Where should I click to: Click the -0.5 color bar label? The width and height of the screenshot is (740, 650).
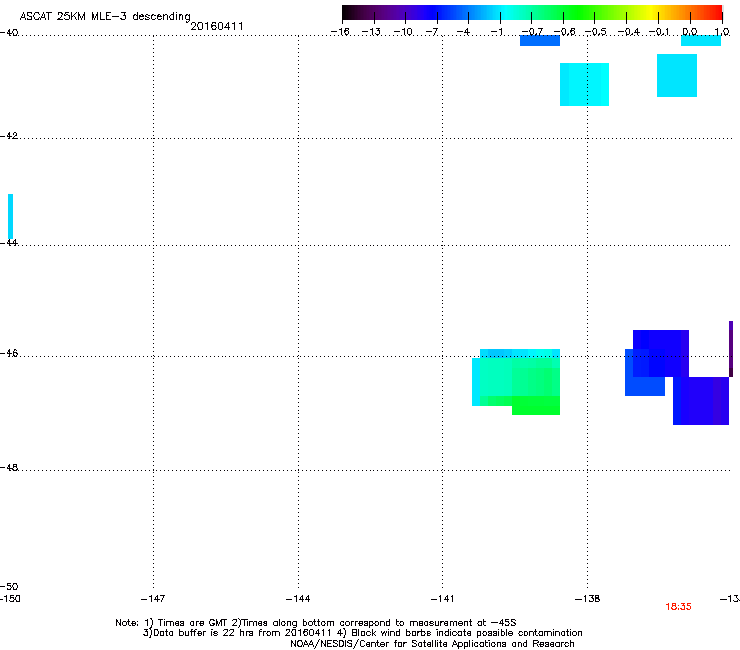pos(596,32)
